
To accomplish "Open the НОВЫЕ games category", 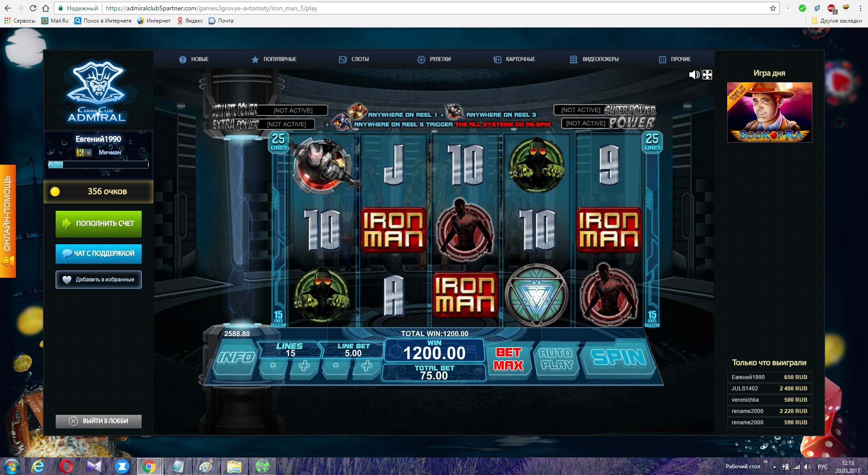I will pos(194,59).
